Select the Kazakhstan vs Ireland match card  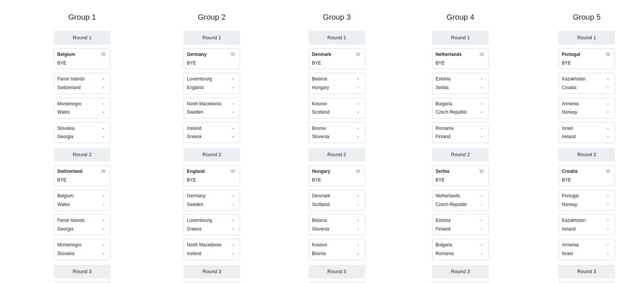point(587,225)
